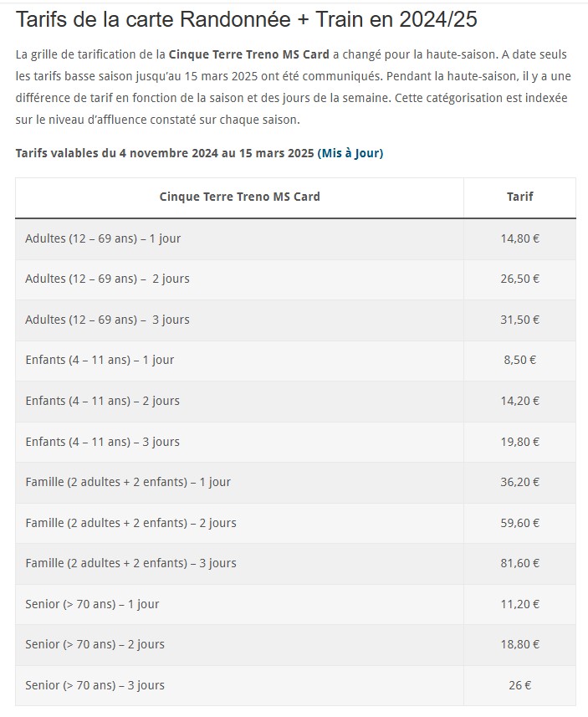This screenshot has height=717, width=588.
Task: Click the 19,80 € price cell
Action: pos(520,443)
